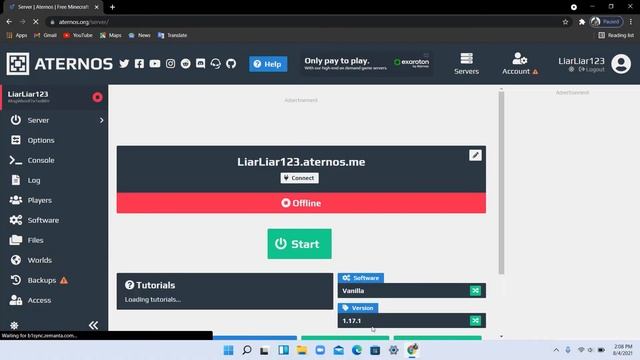
Task: Click the Logout link
Action: tap(591, 70)
